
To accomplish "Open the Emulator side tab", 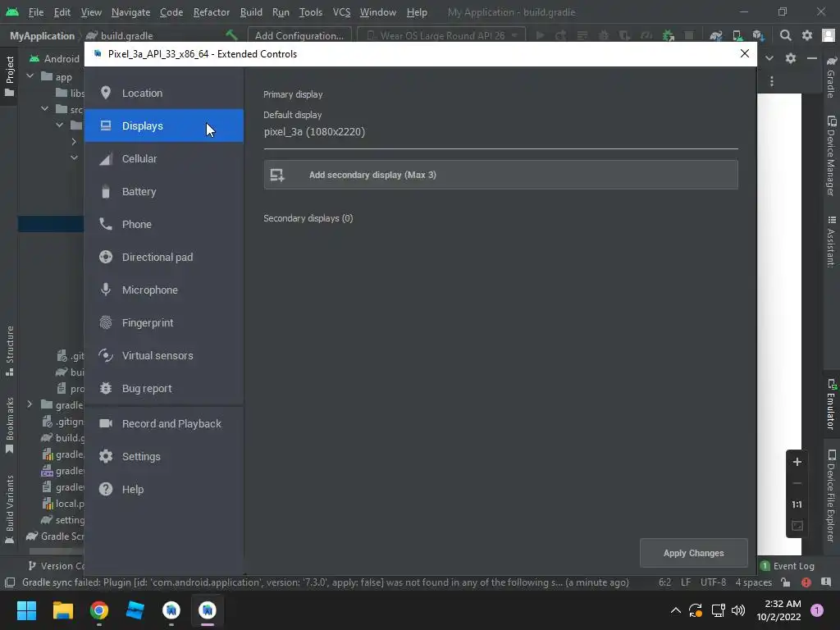I will 831,404.
